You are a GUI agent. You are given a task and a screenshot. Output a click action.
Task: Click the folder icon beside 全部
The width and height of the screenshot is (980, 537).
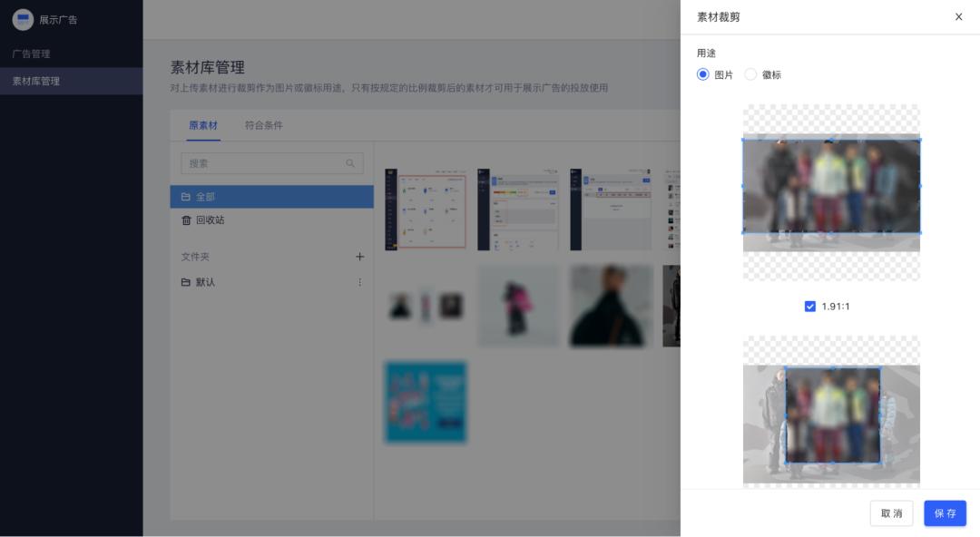pyautogui.click(x=185, y=196)
